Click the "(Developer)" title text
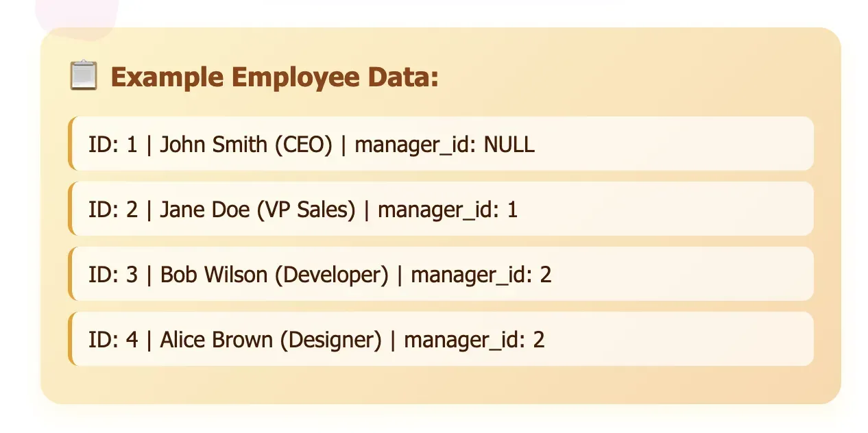 tap(336, 275)
